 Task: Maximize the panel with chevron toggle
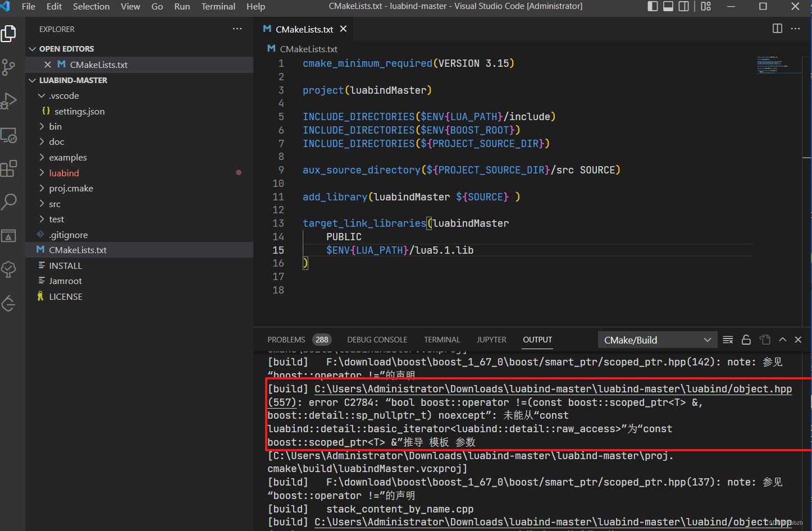(x=782, y=340)
